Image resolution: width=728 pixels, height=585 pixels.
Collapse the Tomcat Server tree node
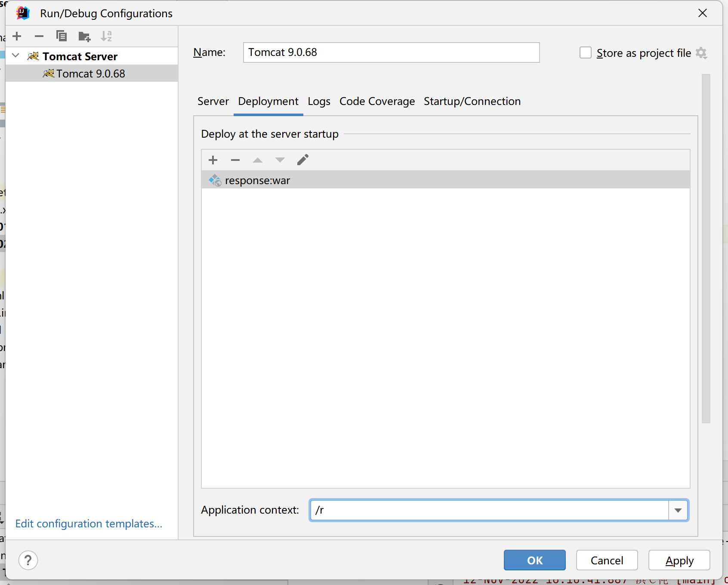(16, 55)
